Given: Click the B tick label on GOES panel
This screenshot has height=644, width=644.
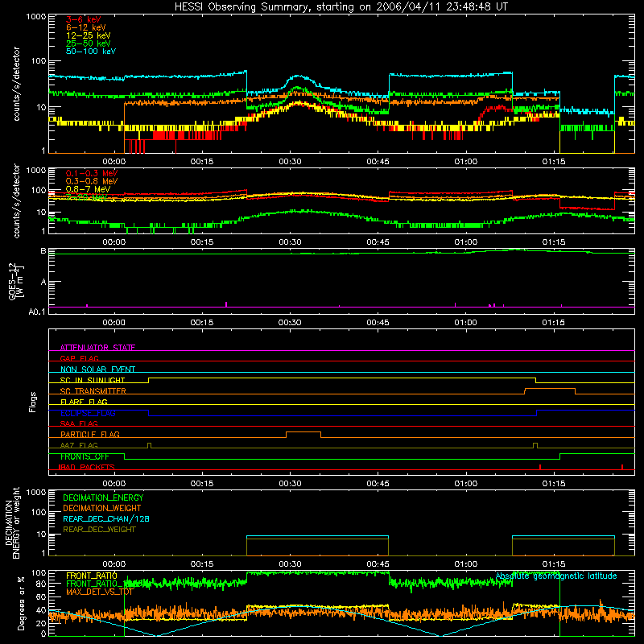Looking at the screenshot, I should [x=43, y=251].
